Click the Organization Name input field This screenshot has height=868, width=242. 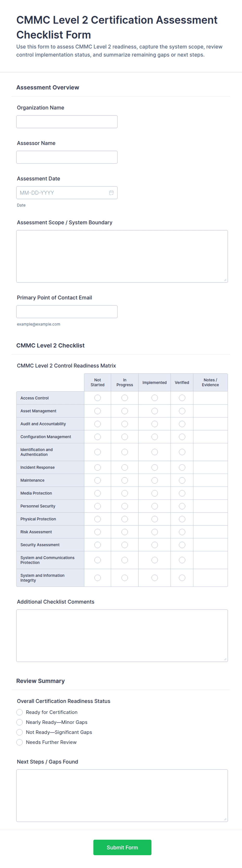67,122
